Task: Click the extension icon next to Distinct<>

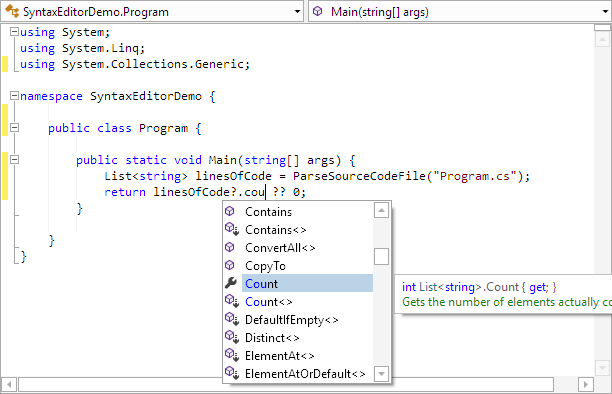Action: click(231, 337)
